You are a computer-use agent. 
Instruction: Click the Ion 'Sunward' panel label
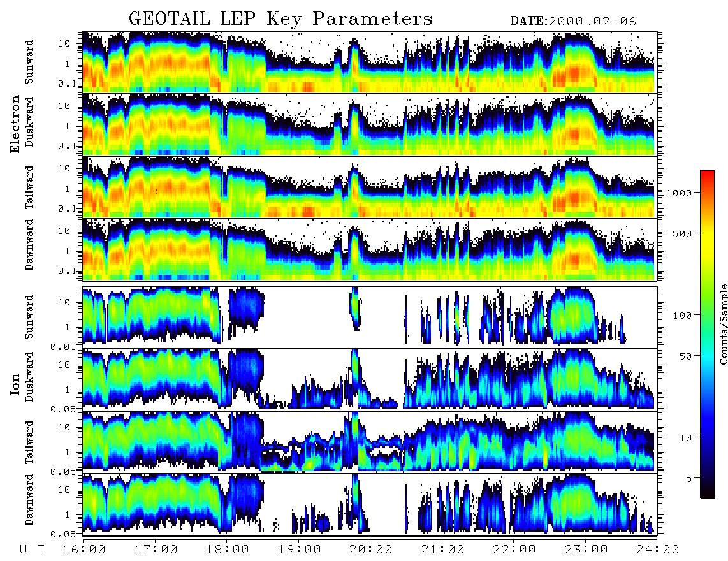pyautogui.click(x=29, y=317)
